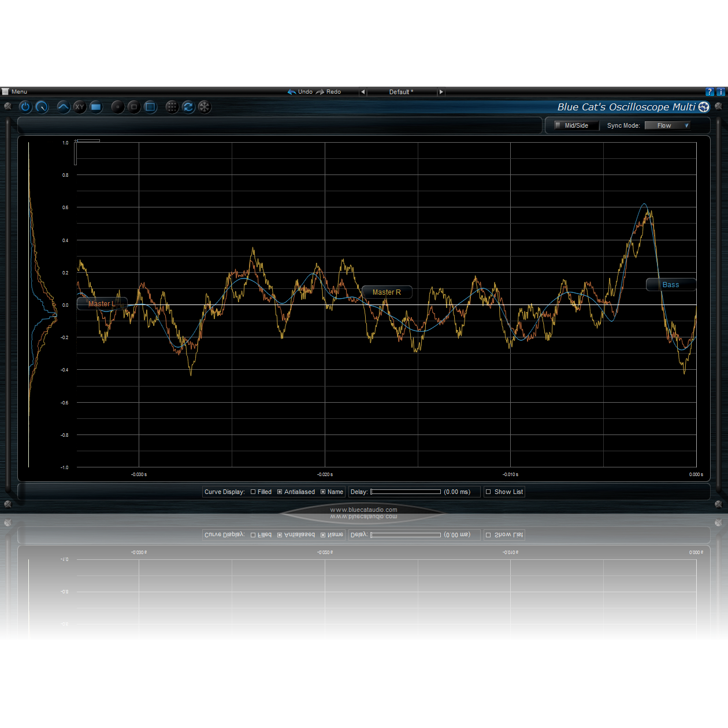The image size is (728, 728).
Task: Disable the Antialiased checkbox
Action: point(280,492)
